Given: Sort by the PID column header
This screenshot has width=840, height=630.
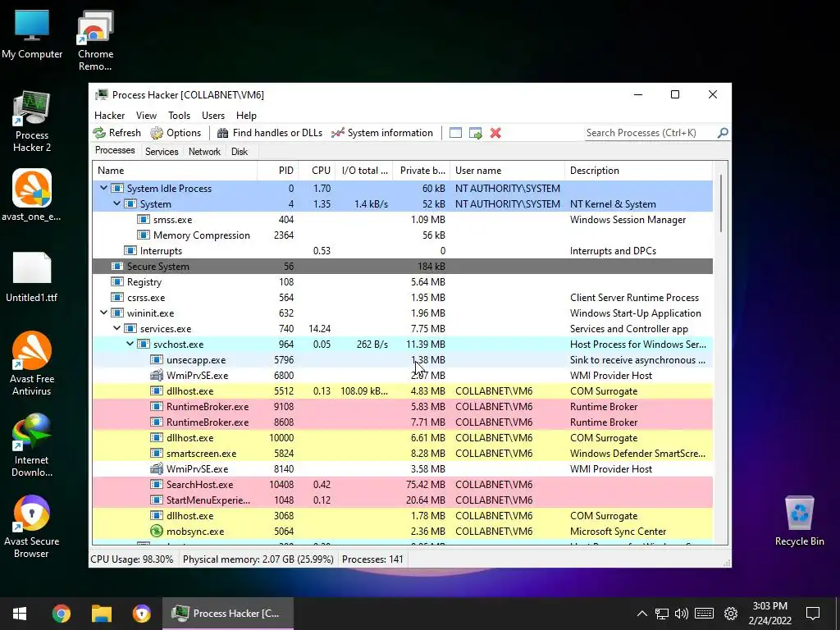Looking at the screenshot, I should (277, 171).
